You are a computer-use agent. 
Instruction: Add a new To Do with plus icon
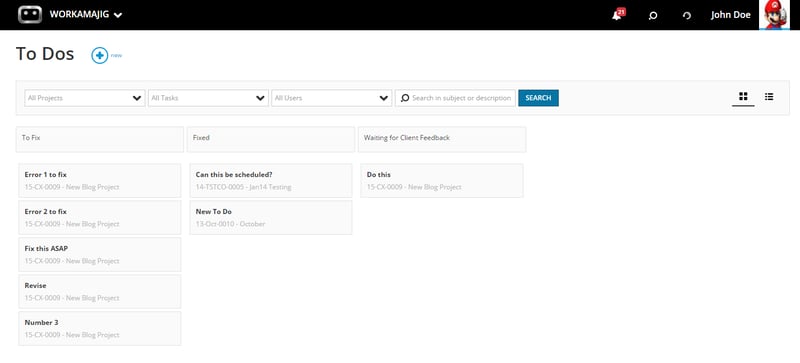pyautogui.click(x=99, y=55)
